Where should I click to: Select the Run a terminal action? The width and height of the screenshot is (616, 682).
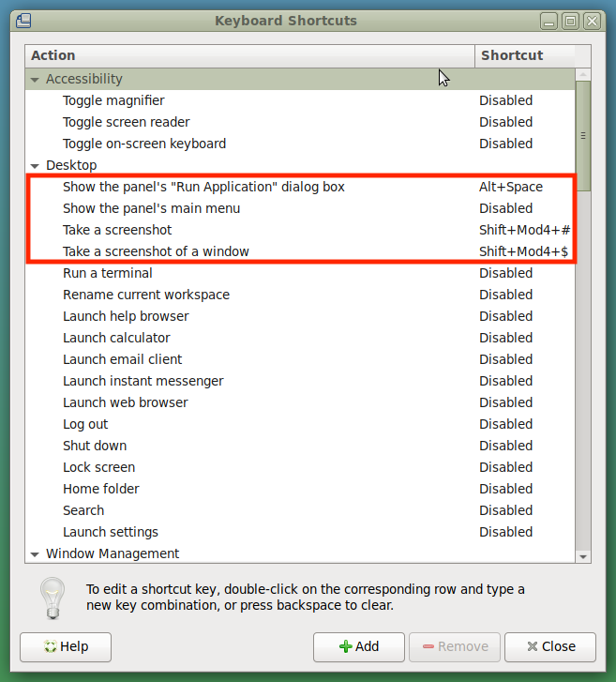[107, 273]
